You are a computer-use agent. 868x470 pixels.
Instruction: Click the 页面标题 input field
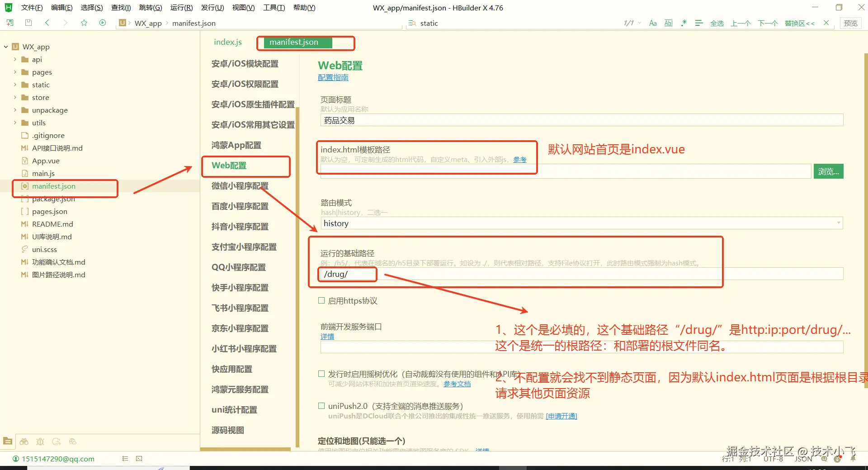582,120
